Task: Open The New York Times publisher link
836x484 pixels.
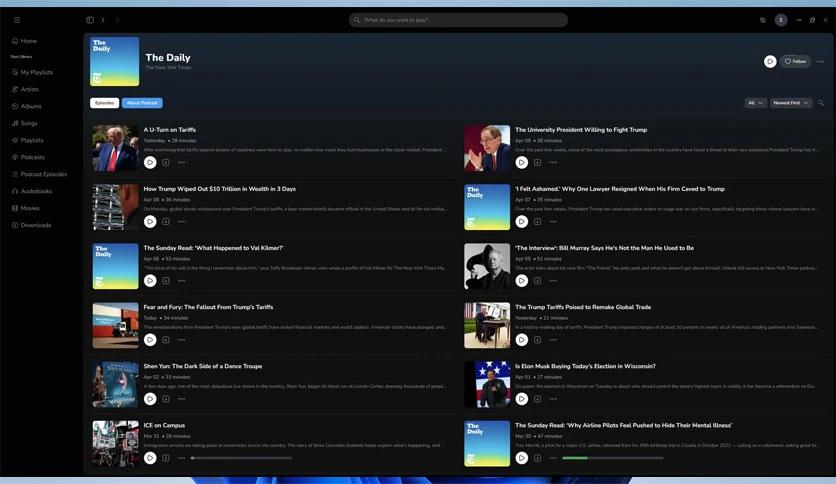Action: [x=168, y=68]
